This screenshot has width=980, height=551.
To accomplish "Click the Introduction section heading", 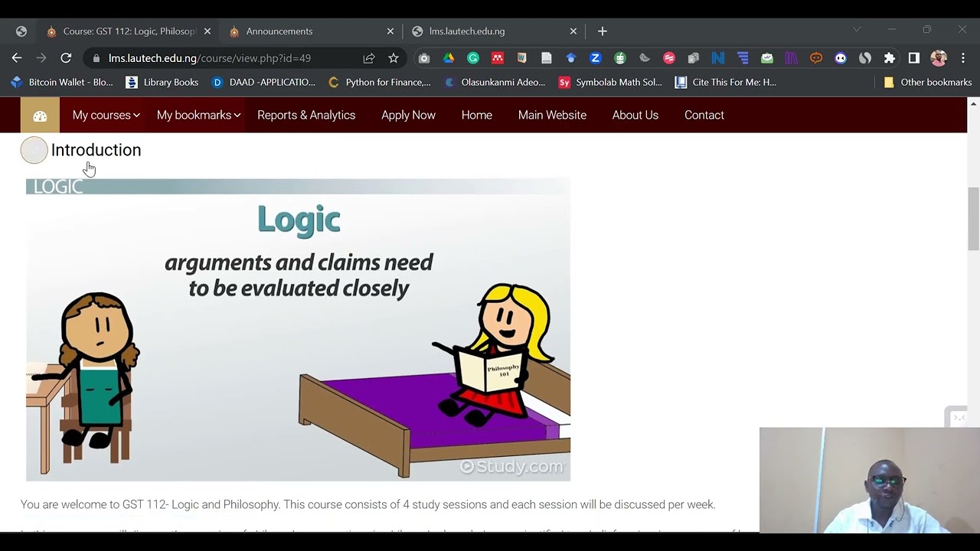I will 96,150.
